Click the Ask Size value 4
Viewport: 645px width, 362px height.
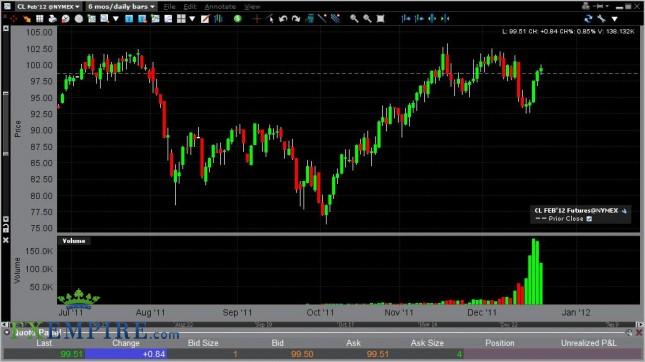(x=459, y=354)
